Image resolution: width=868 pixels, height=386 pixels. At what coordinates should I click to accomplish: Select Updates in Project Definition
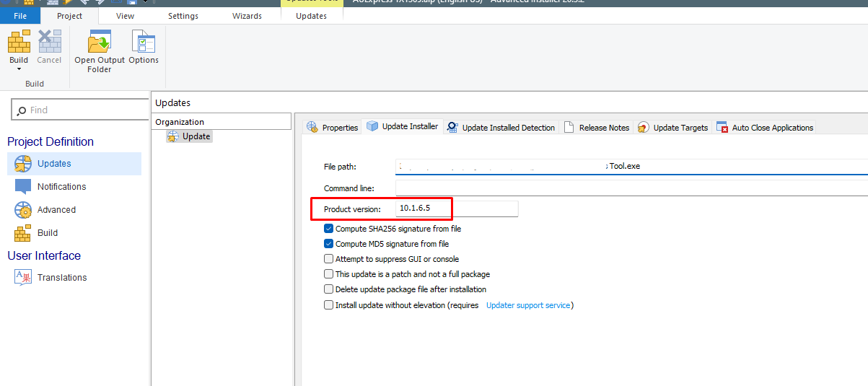[x=54, y=164]
